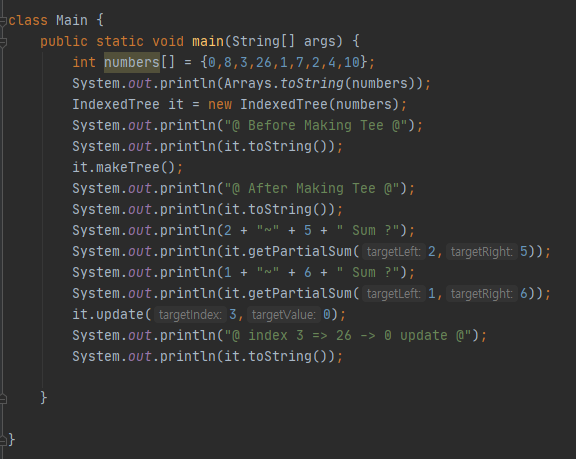The image size is (576, 459).
Task: Click first getPartialSum method name
Action: coord(299,251)
